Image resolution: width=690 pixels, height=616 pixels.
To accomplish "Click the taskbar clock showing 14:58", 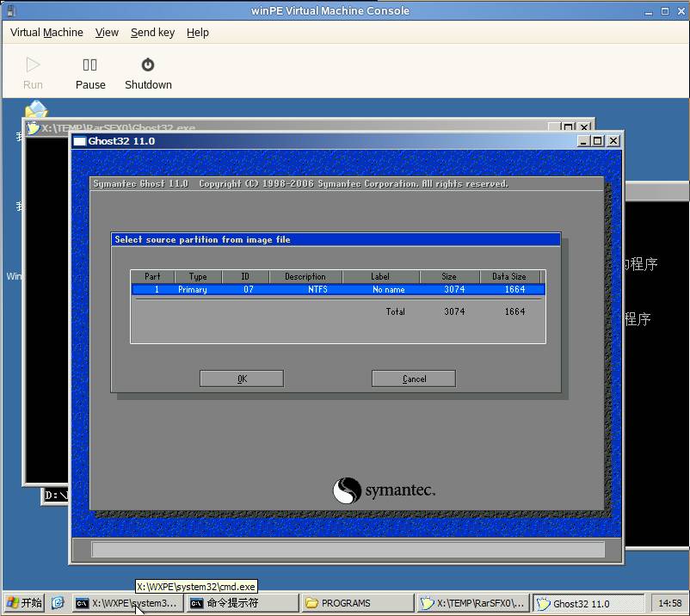I will [x=668, y=603].
